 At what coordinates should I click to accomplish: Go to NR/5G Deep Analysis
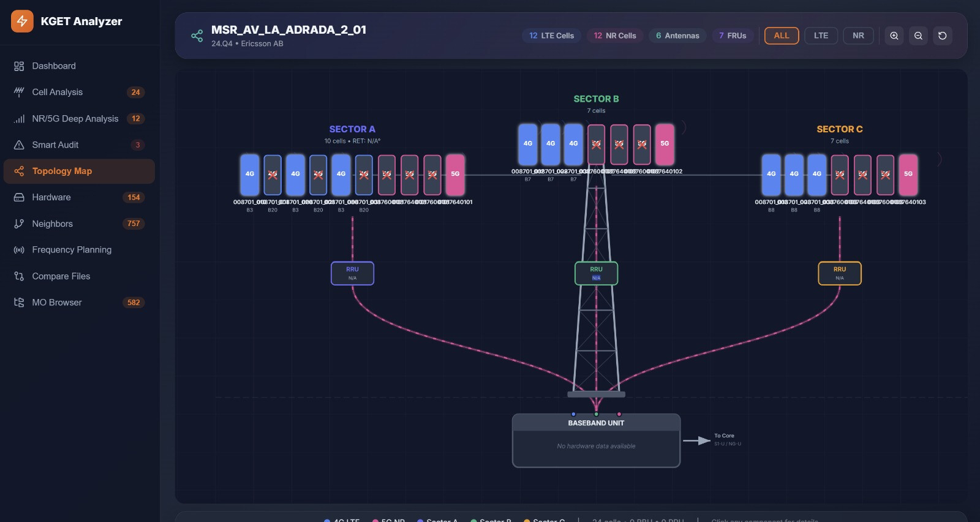pyautogui.click(x=75, y=118)
